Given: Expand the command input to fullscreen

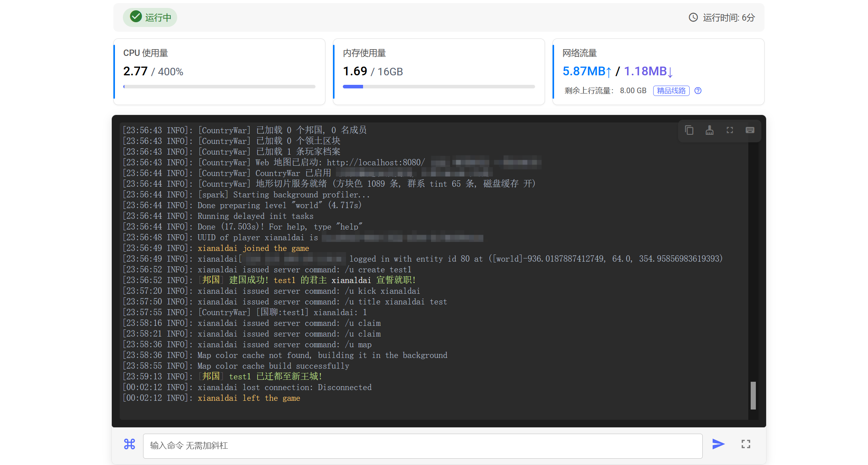Looking at the screenshot, I should click(x=746, y=444).
